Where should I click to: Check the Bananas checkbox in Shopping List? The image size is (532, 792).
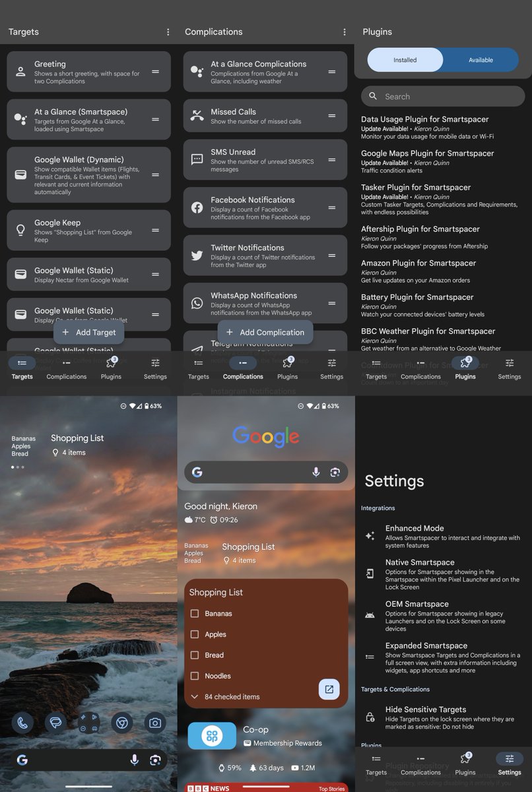pos(195,613)
